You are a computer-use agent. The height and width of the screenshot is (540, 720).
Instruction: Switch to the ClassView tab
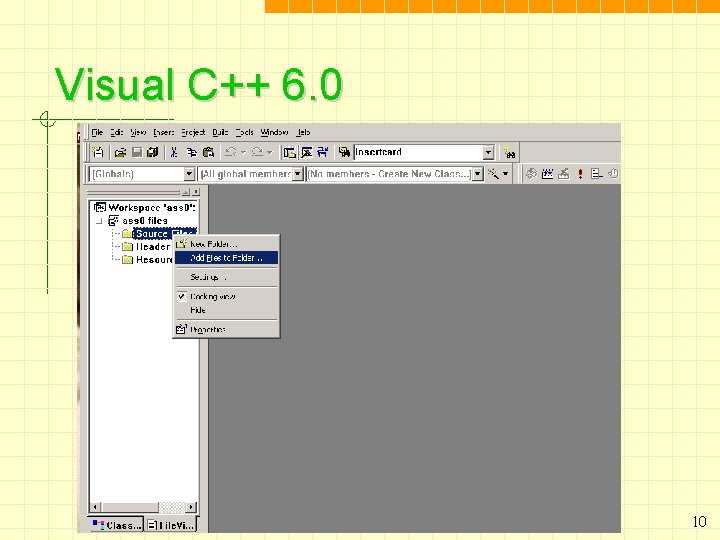pos(117,525)
